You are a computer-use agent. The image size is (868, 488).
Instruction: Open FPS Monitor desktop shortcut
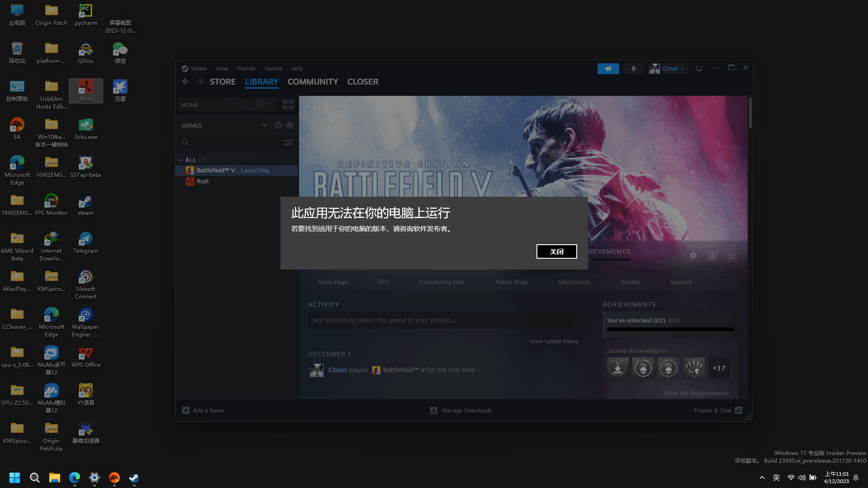pyautogui.click(x=51, y=205)
